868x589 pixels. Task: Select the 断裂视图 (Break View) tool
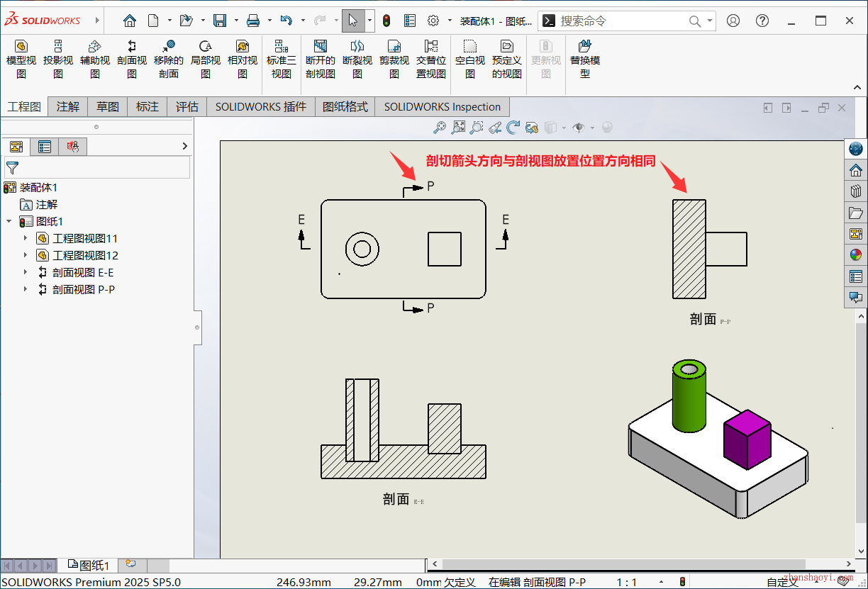(x=357, y=59)
